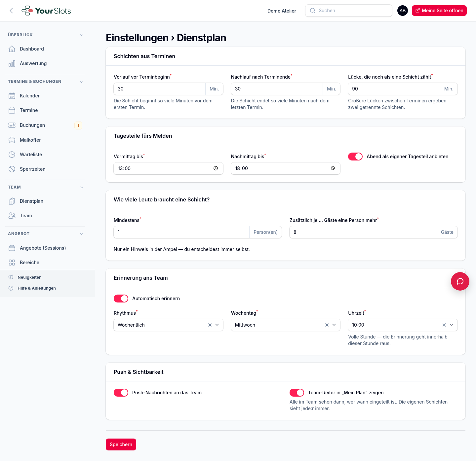Click Meine Seite öffnen button

439,11
